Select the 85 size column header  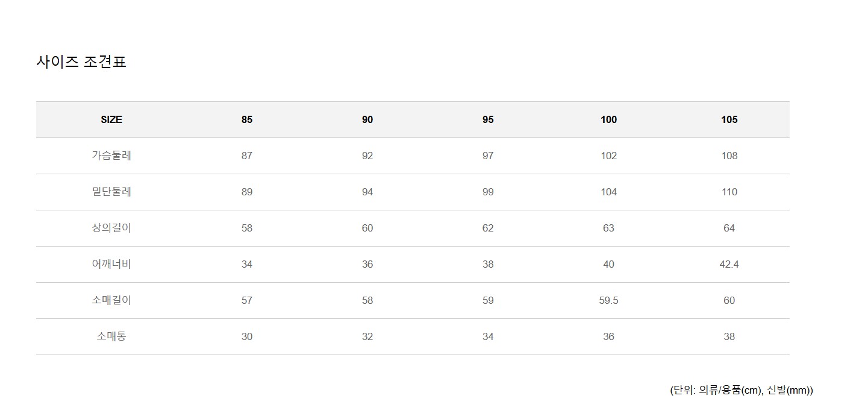[x=247, y=119]
